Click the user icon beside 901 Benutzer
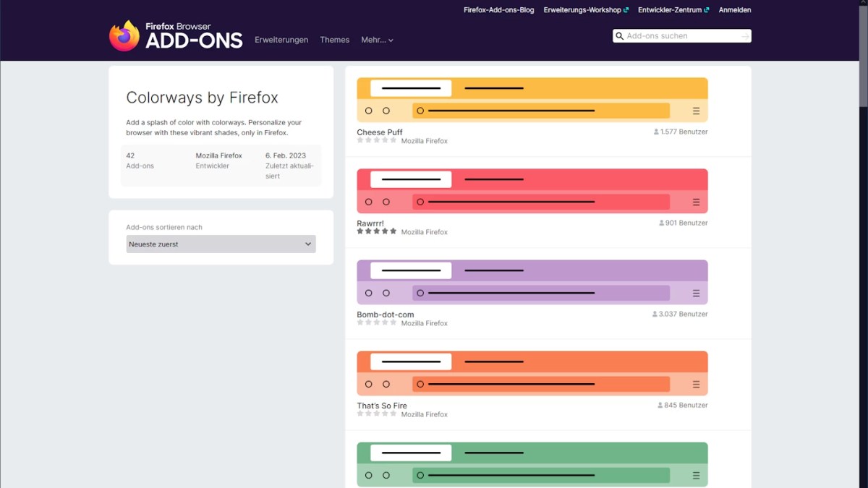This screenshot has height=488, width=868. click(x=661, y=223)
